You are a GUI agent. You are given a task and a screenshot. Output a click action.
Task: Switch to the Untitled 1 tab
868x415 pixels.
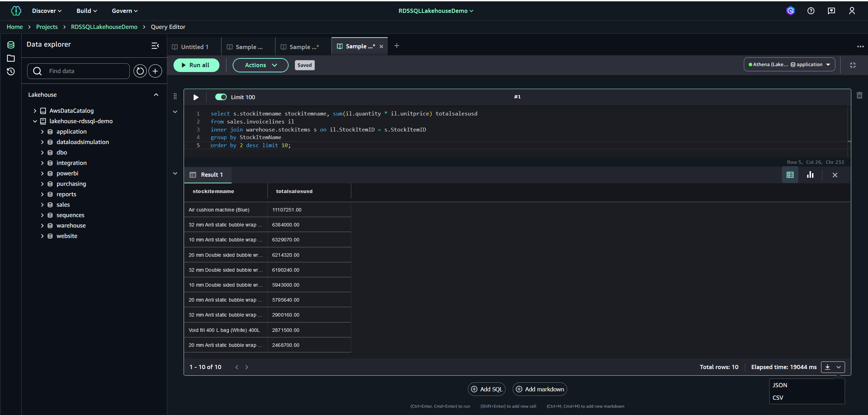194,47
